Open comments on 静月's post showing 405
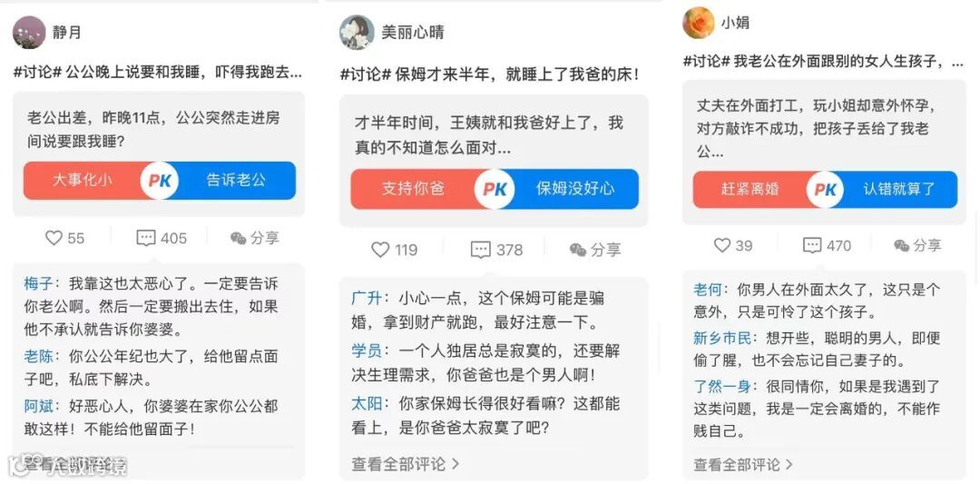The height and width of the screenshot is (484, 980). (x=162, y=238)
